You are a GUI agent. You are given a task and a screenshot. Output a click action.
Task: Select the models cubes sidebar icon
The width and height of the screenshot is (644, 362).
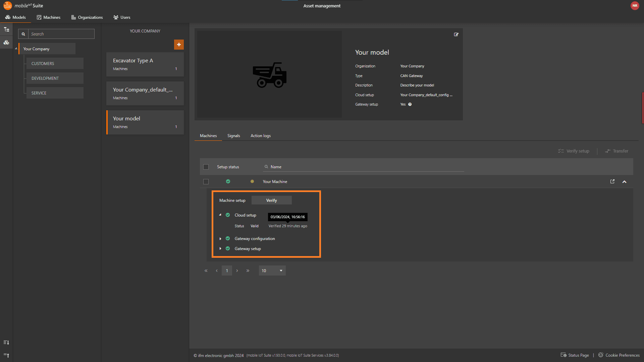(x=6, y=43)
